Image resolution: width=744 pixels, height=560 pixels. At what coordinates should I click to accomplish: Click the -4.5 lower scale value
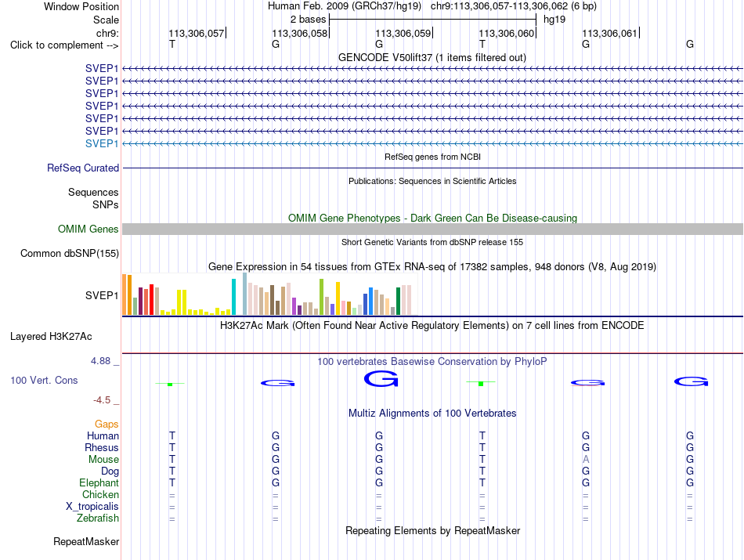[x=102, y=400]
